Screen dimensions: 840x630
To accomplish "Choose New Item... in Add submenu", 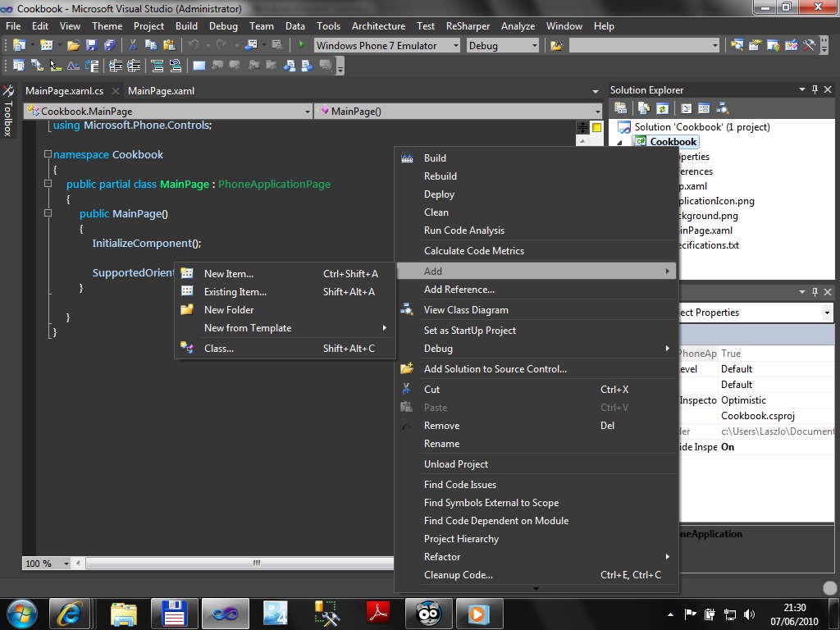I will pyautogui.click(x=285, y=274).
